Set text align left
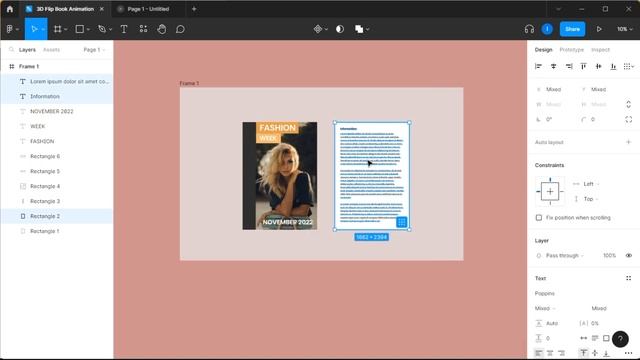Screen dimensions: 640x360 point(539,353)
